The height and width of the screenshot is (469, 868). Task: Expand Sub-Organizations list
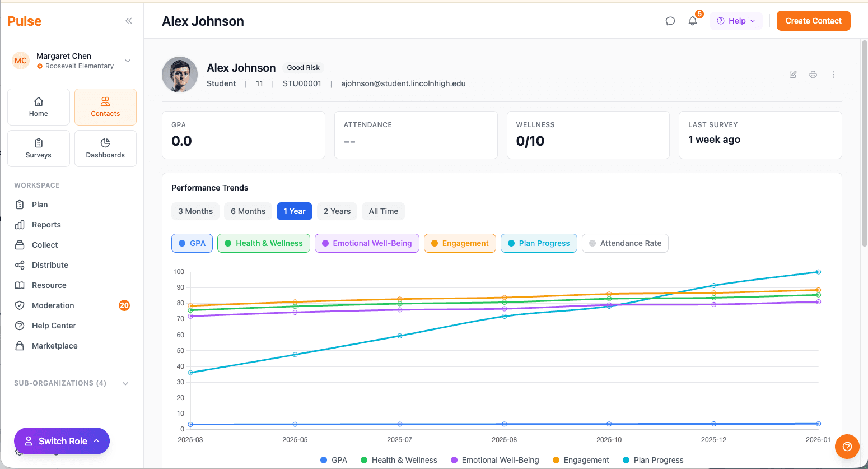pyautogui.click(x=125, y=383)
